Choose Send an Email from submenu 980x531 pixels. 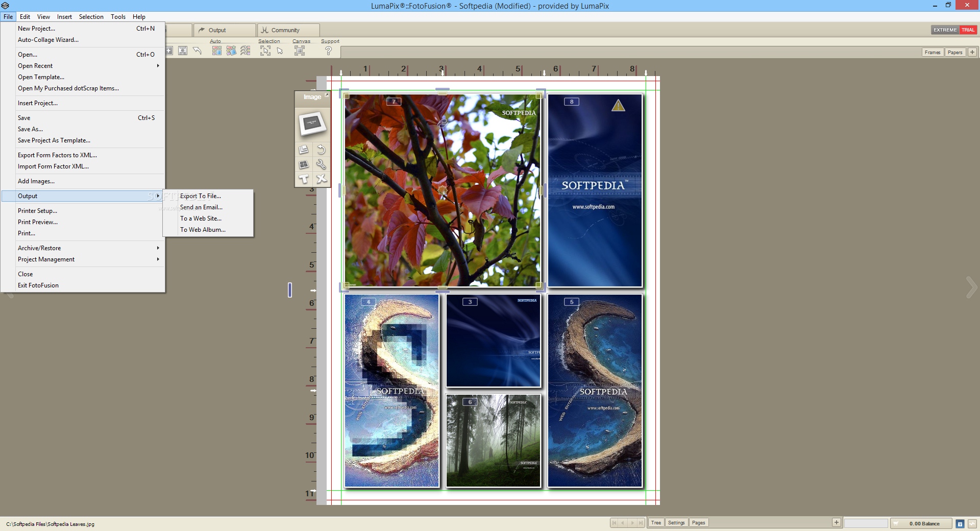(208, 207)
